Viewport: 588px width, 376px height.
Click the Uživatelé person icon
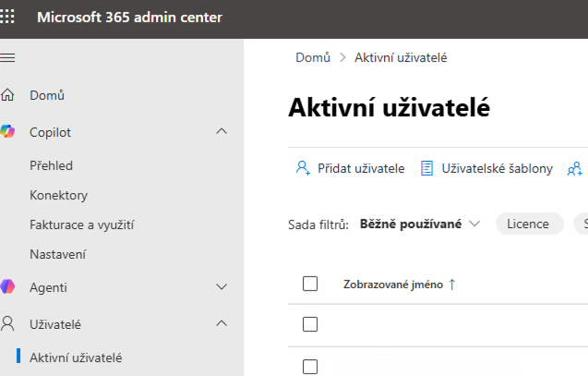click(x=7, y=323)
